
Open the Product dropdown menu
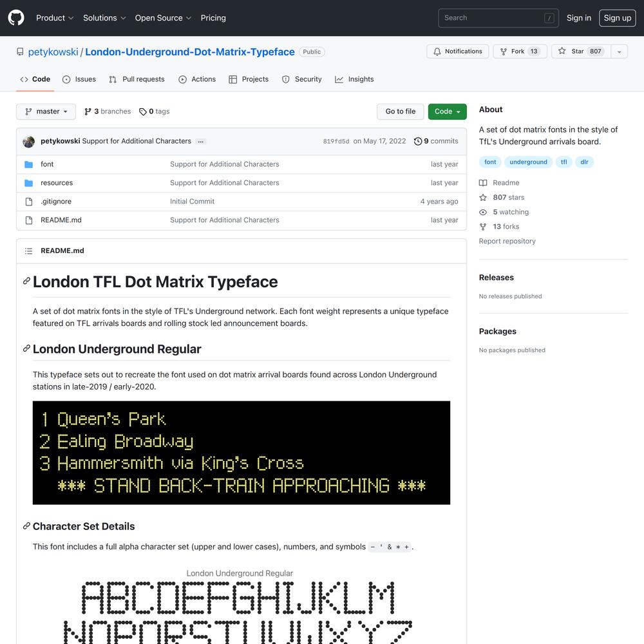click(55, 18)
